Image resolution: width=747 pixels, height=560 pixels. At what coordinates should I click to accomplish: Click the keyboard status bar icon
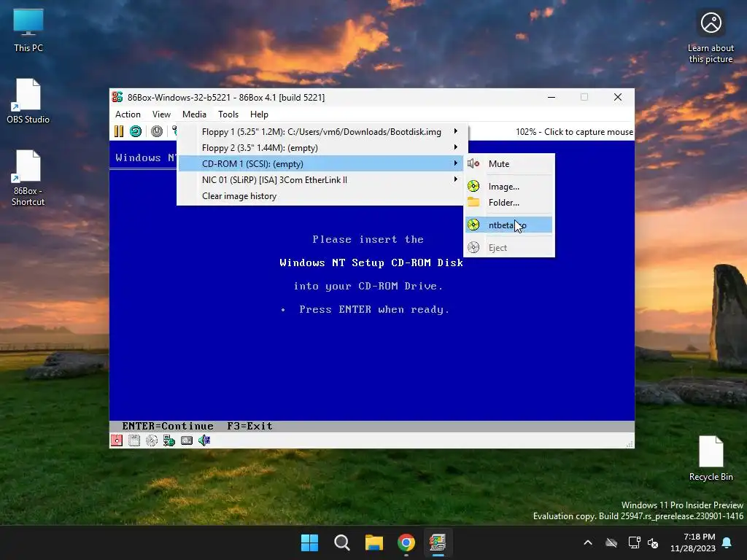pyautogui.click(x=187, y=440)
